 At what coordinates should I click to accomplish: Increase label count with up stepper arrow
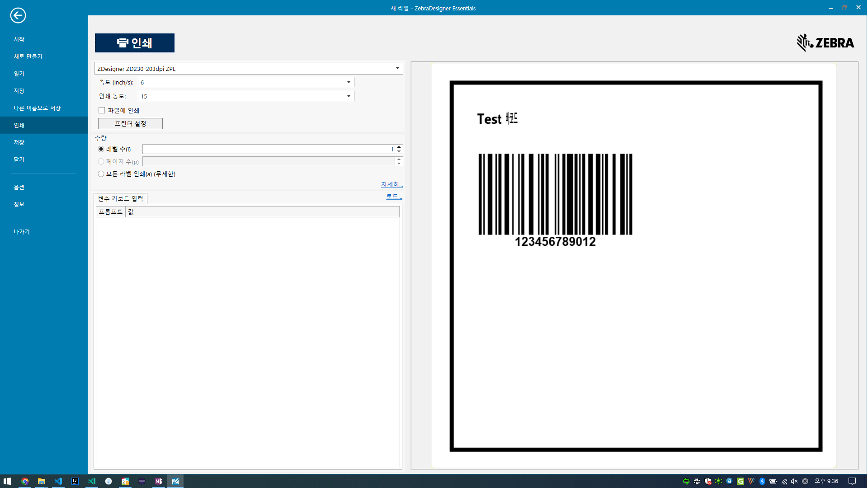point(399,147)
